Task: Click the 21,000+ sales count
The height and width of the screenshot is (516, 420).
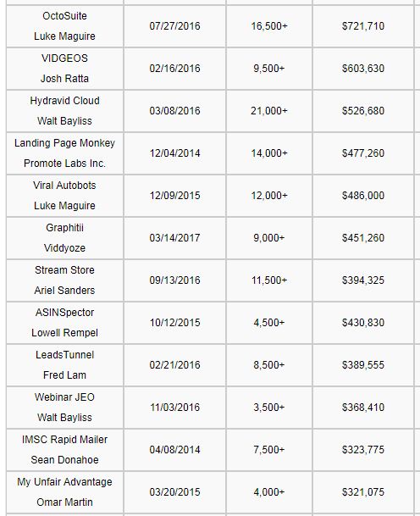Action: pos(269,111)
